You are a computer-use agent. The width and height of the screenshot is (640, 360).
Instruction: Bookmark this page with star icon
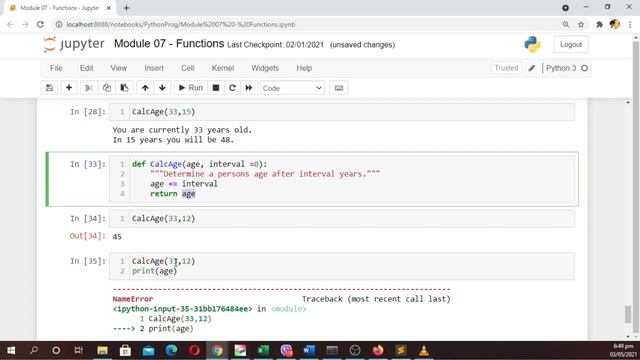(581, 24)
